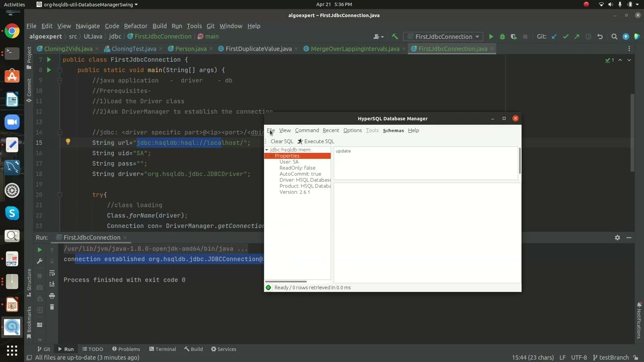Launch Zoom from the dock
The image size is (644, 362).
tap(12, 122)
